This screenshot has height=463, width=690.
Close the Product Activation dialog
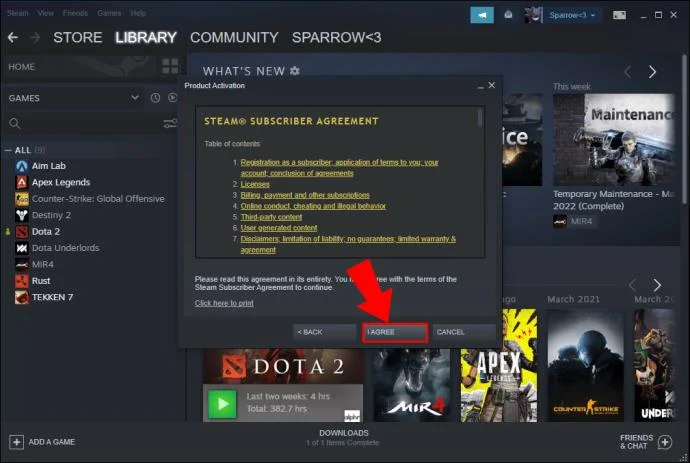click(492, 85)
